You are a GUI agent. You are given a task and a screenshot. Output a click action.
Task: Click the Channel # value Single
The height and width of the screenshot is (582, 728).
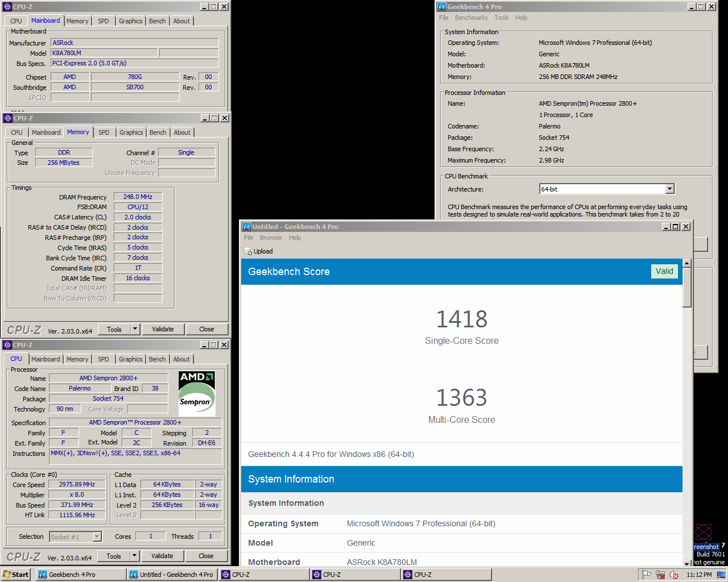[187, 152]
